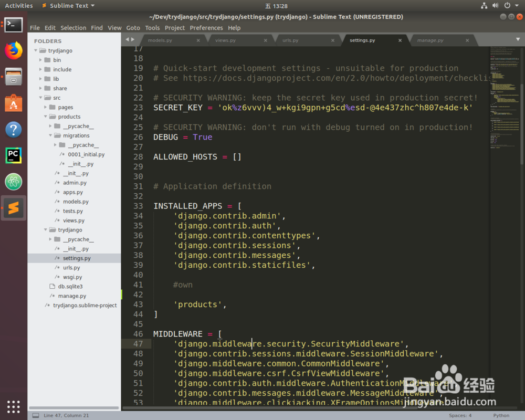Switch to the views.py tab

pyautogui.click(x=225, y=40)
